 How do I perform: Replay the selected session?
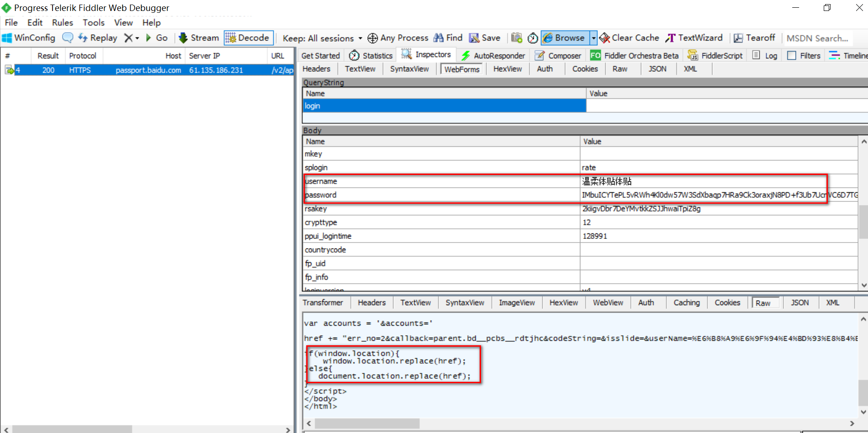pyautogui.click(x=98, y=38)
